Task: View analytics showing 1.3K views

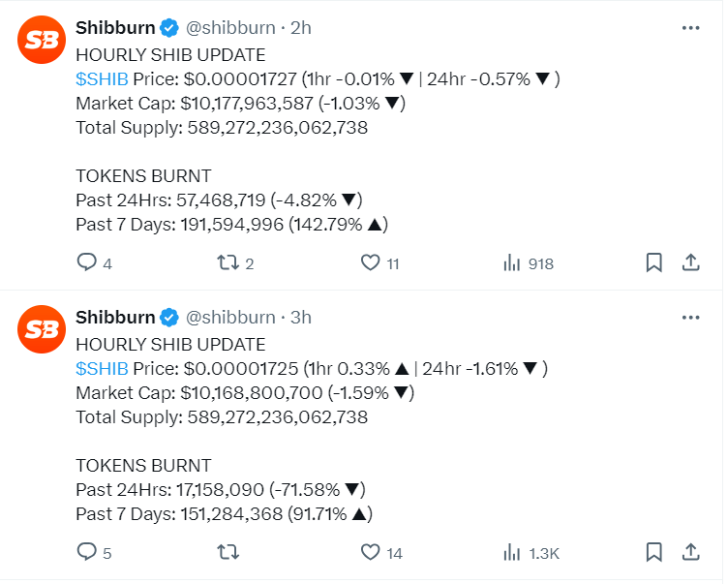Action: point(510,552)
